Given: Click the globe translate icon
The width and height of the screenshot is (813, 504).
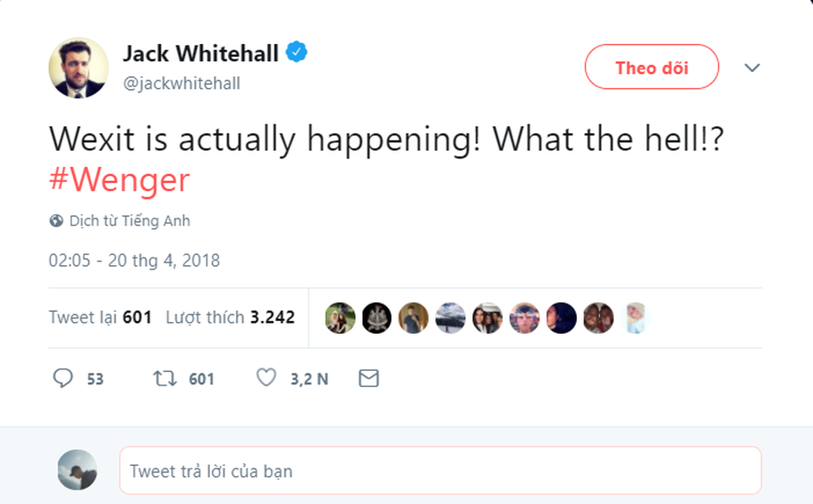Looking at the screenshot, I should point(56,221).
